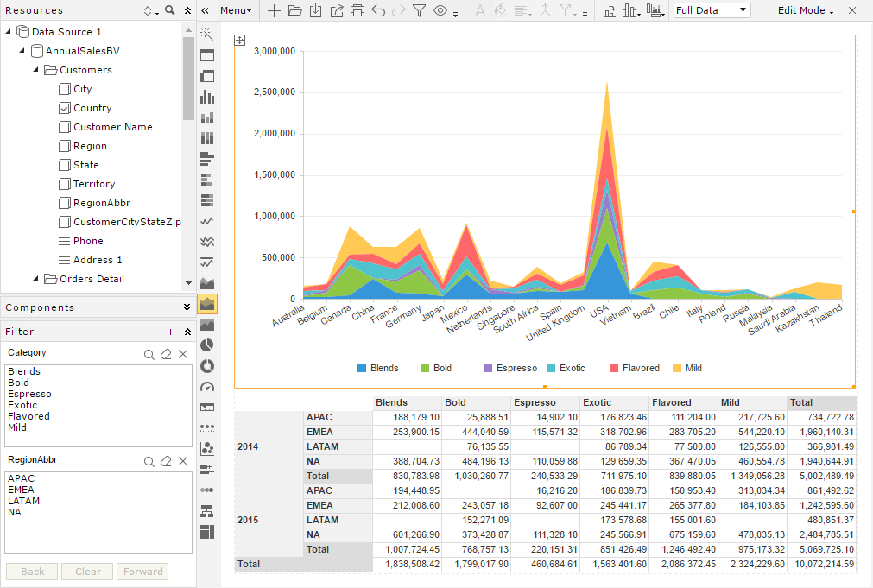Click the gauge component icon
Screen dimensions: 873x588
click(x=207, y=387)
